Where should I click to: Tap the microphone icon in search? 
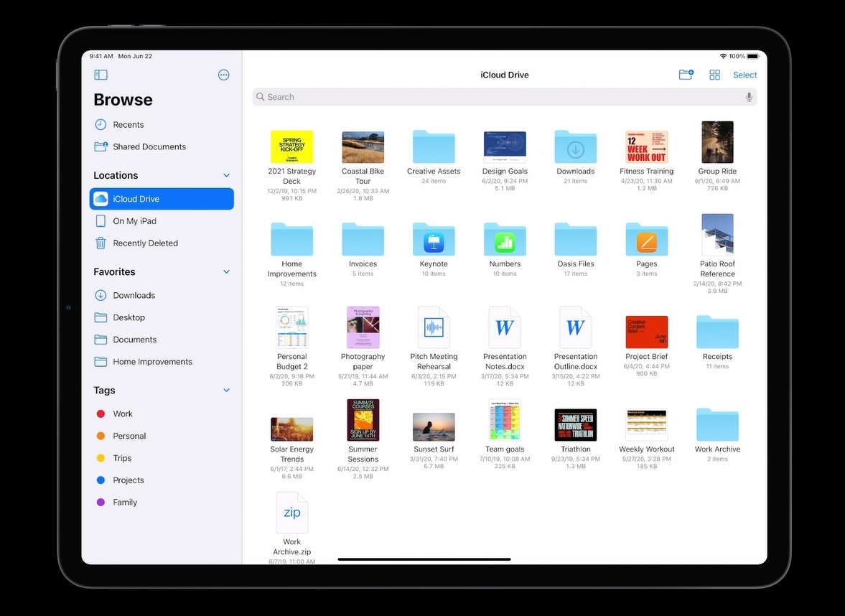pyautogui.click(x=749, y=97)
